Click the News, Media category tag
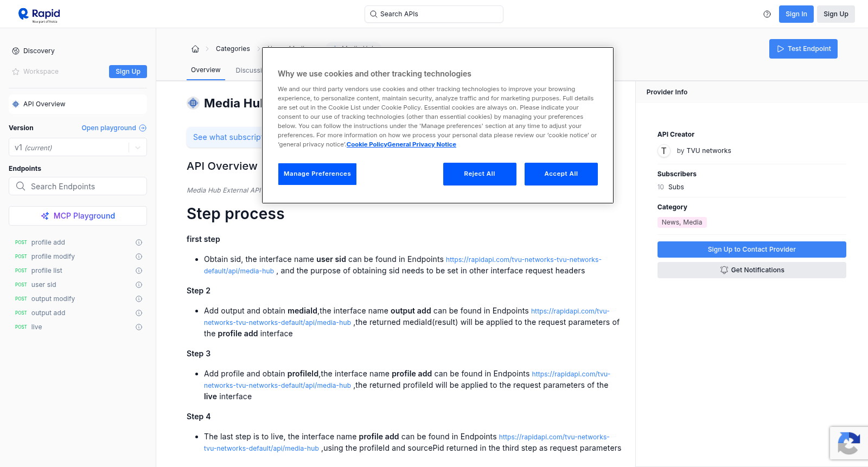 coord(682,222)
